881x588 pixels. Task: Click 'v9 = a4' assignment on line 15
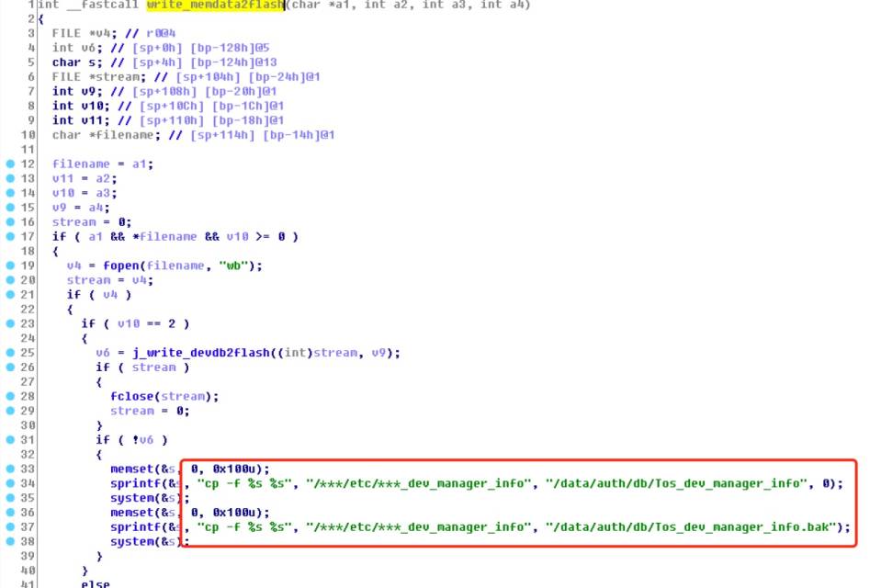pos(82,208)
